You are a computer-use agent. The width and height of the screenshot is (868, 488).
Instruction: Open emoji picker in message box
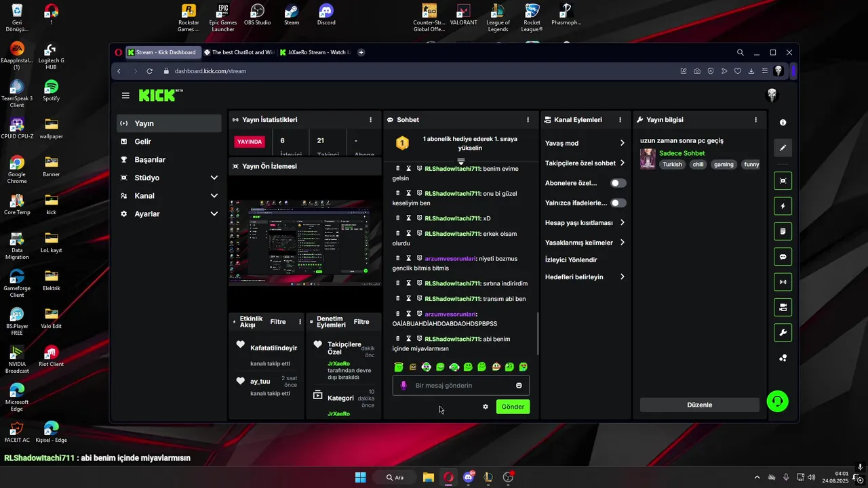coord(519,385)
